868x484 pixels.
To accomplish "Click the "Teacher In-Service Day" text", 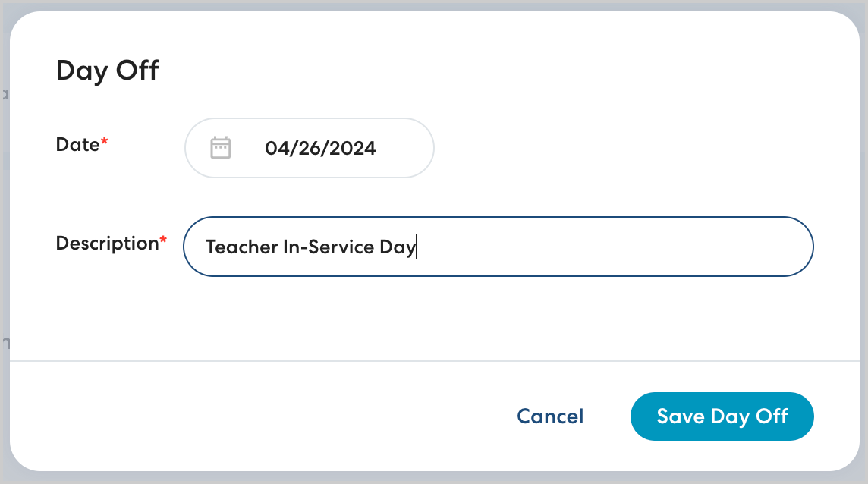I will tap(310, 247).
